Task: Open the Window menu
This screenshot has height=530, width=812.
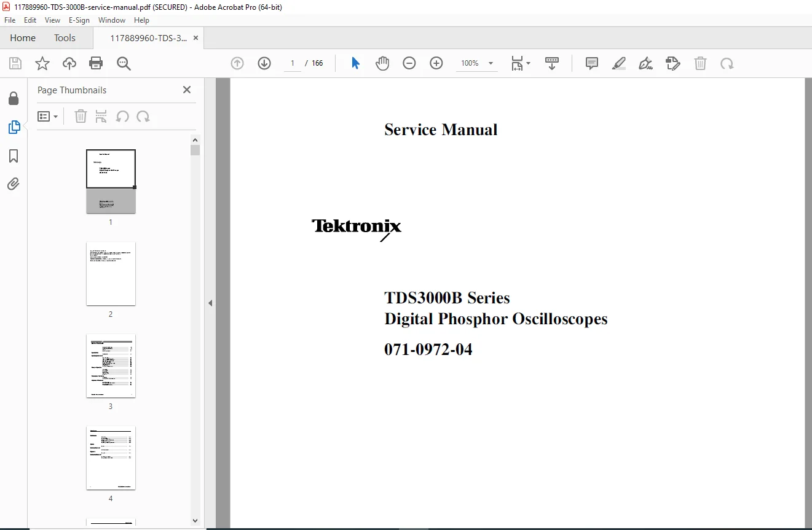Action: coord(112,20)
